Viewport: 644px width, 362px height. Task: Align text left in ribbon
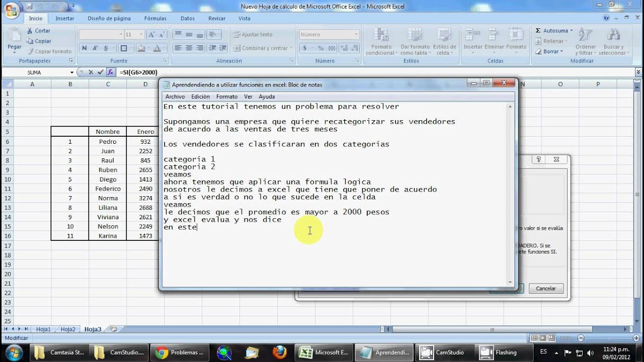[x=178, y=48]
